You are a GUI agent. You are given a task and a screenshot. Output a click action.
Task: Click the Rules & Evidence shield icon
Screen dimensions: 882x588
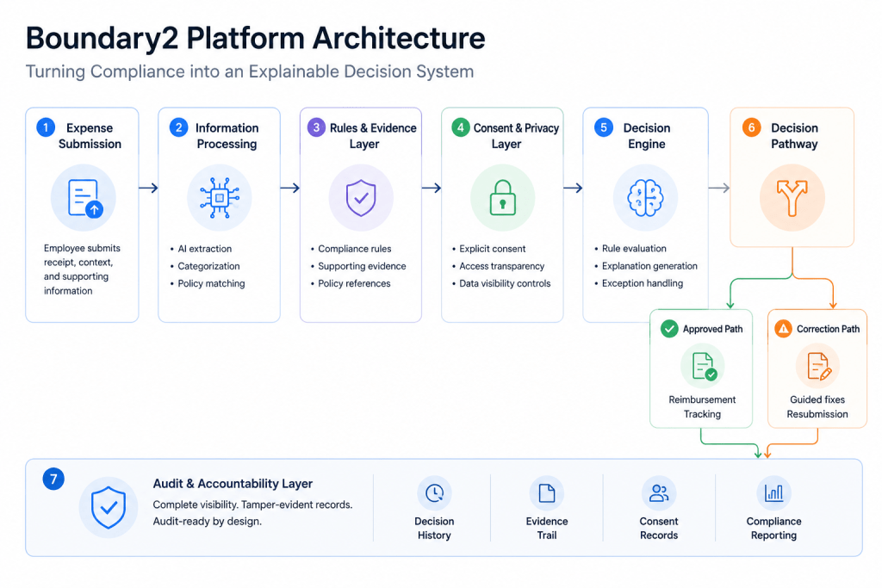[x=361, y=198]
